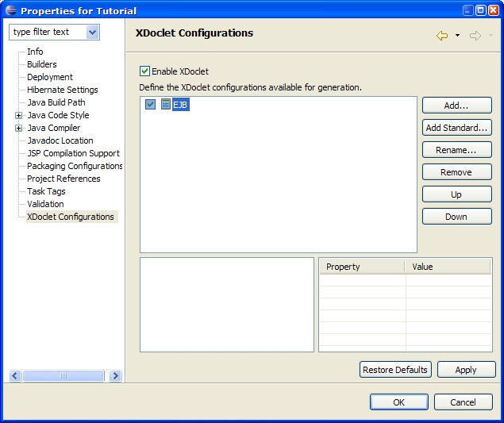Click the Value column header
Image resolution: width=504 pixels, height=423 pixels.
coord(448,267)
